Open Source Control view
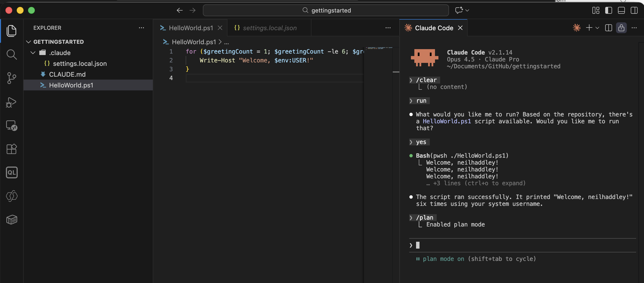Viewport: 644px width, 283px height. (x=12, y=78)
